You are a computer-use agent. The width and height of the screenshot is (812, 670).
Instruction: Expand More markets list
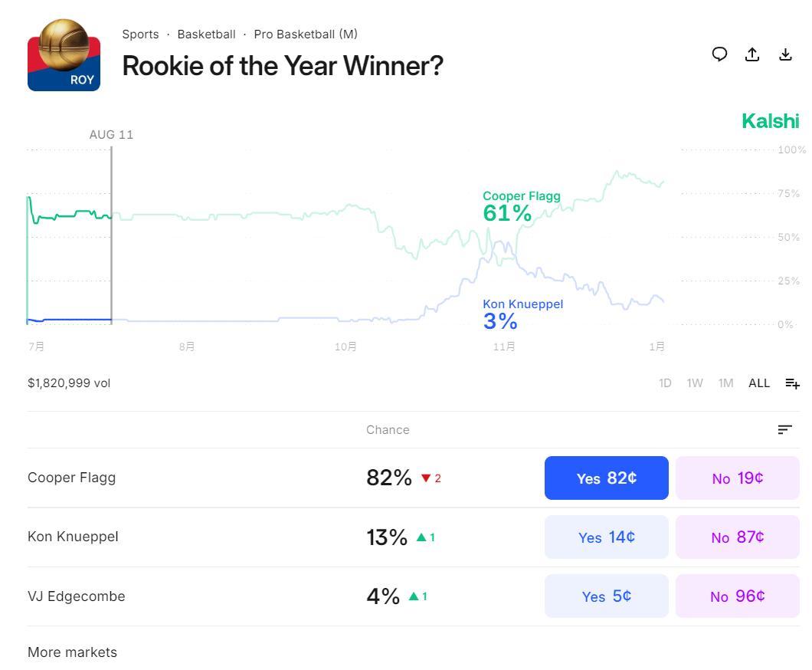(x=72, y=652)
